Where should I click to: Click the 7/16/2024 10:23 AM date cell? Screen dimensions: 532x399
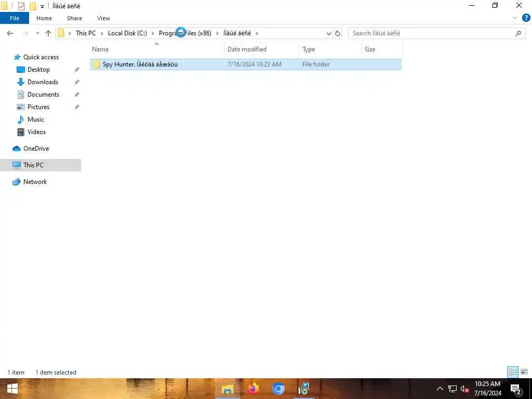point(255,64)
